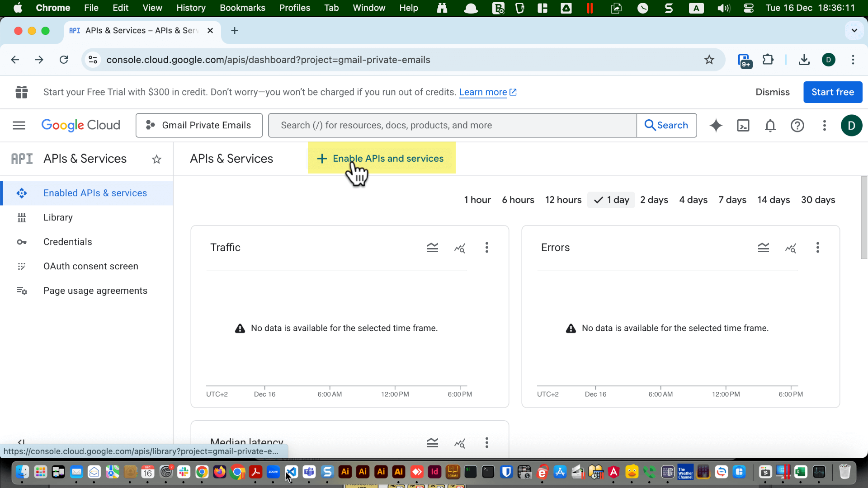Open the Learn more link
The image size is (868, 488).
point(483,92)
